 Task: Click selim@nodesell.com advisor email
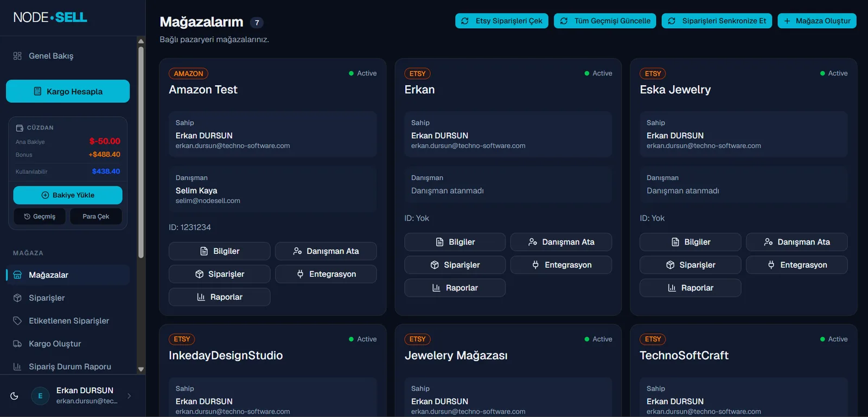208,201
